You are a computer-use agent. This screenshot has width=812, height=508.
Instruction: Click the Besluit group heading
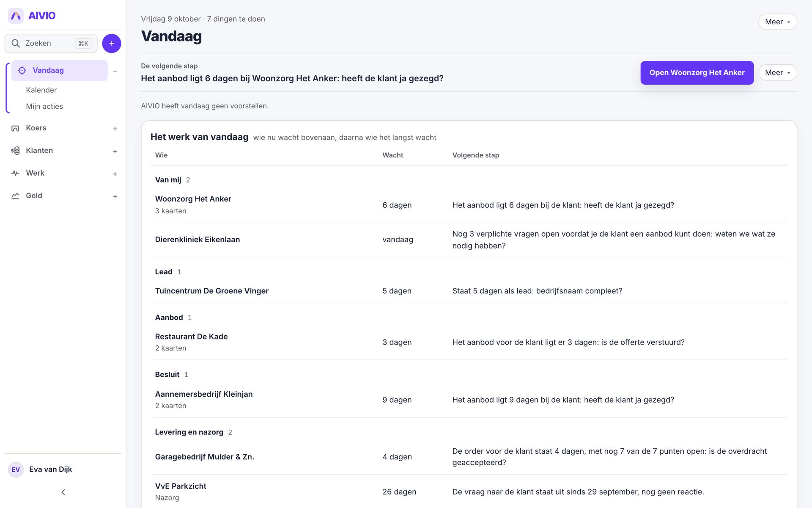pos(167,375)
